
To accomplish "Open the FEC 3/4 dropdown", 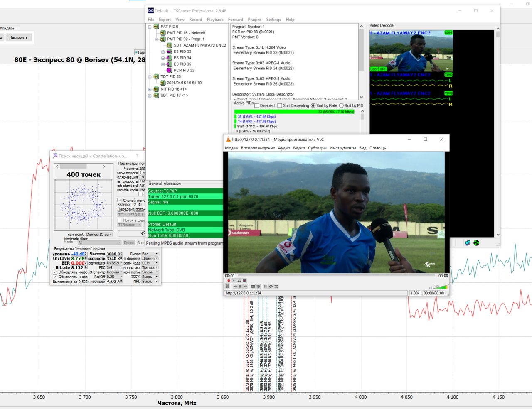I will (x=115, y=267).
